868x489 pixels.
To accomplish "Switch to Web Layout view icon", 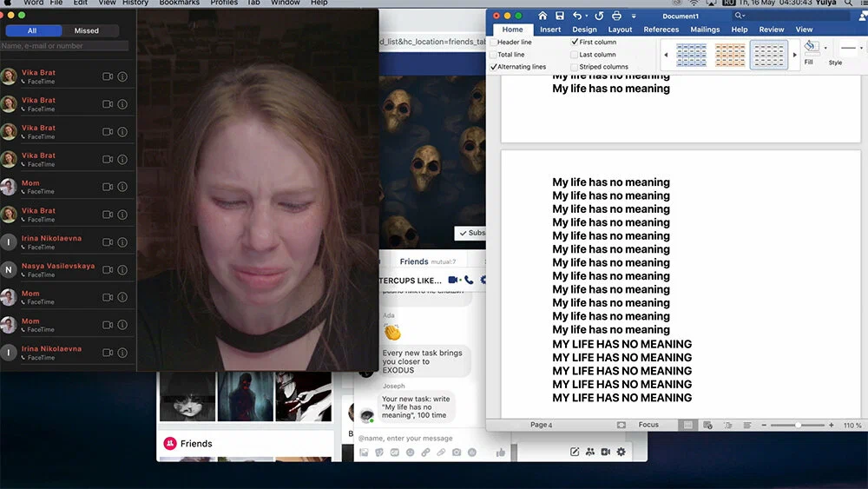I will tap(707, 425).
